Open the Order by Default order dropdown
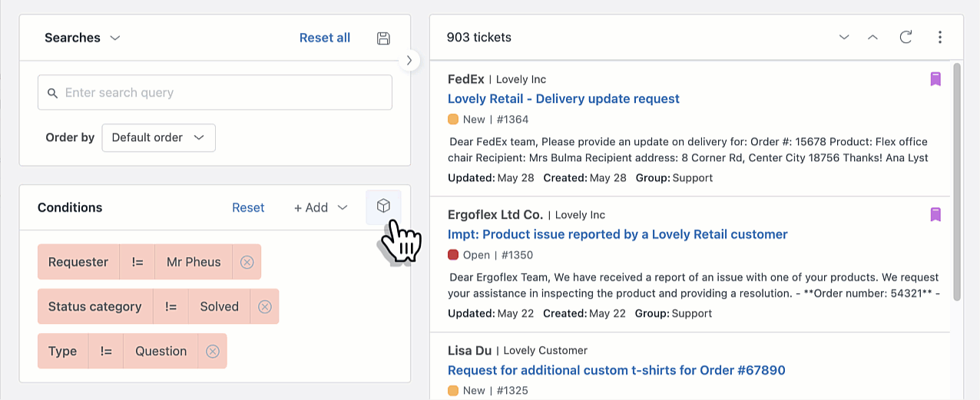This screenshot has width=980, height=400. pos(158,137)
